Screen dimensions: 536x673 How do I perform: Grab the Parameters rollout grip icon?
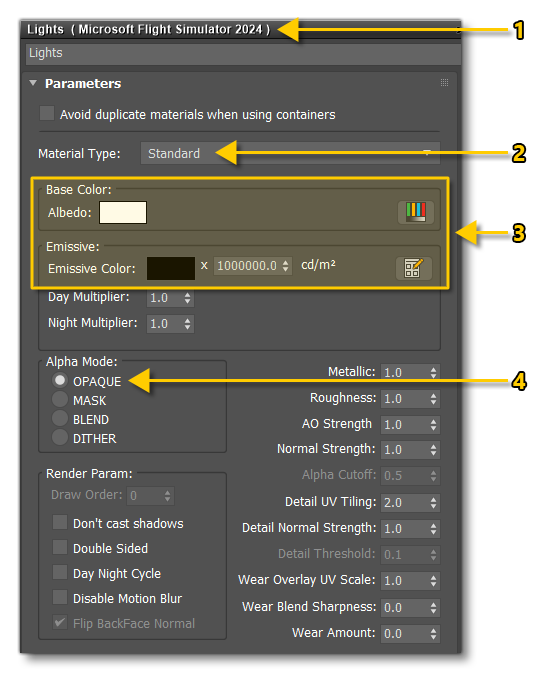(444, 83)
